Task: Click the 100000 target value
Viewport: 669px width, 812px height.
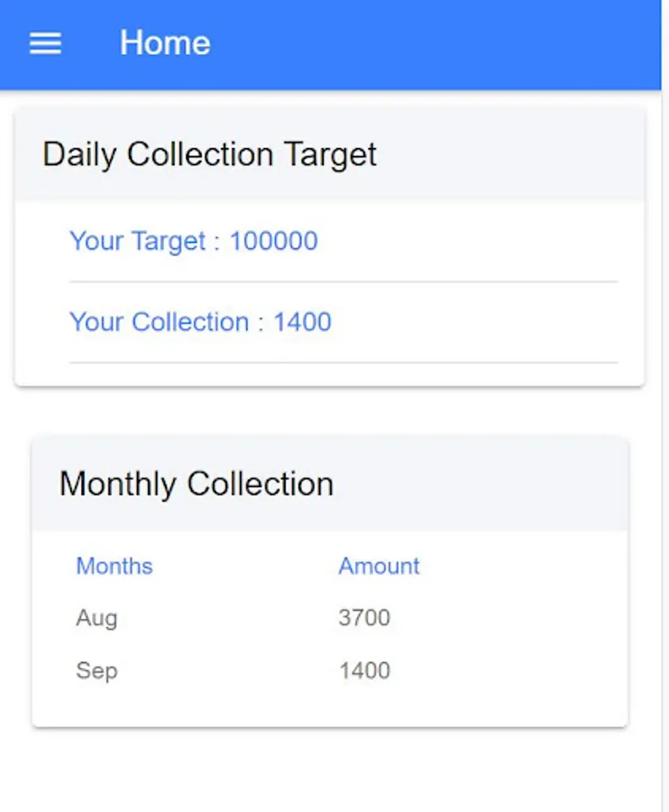Action: 273,242
